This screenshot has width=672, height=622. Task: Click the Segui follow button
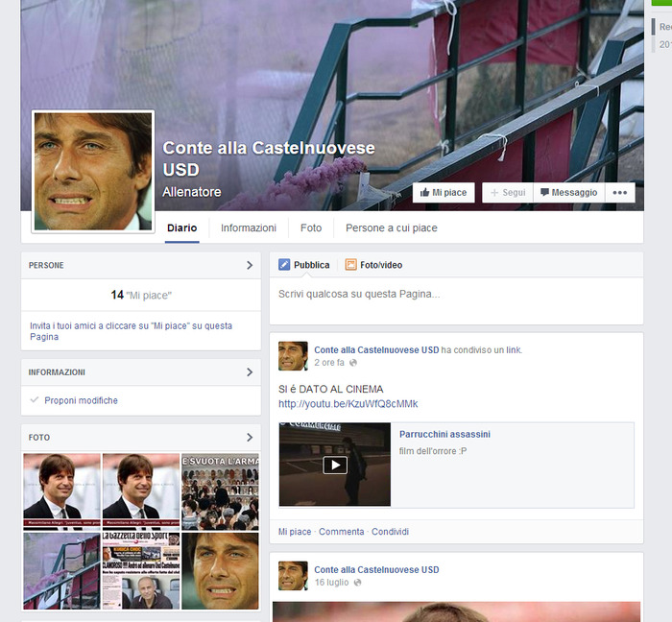click(x=508, y=193)
